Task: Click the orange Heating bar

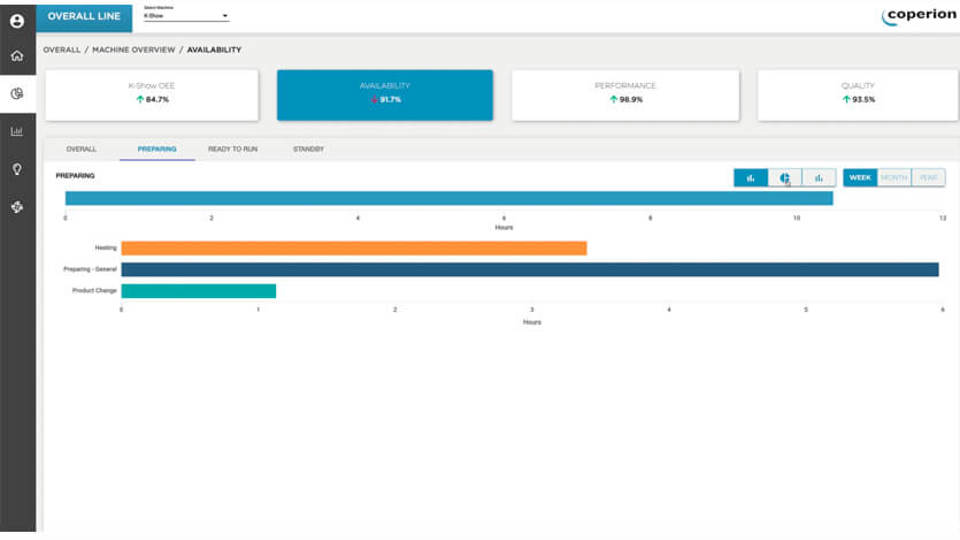Action: coord(353,248)
